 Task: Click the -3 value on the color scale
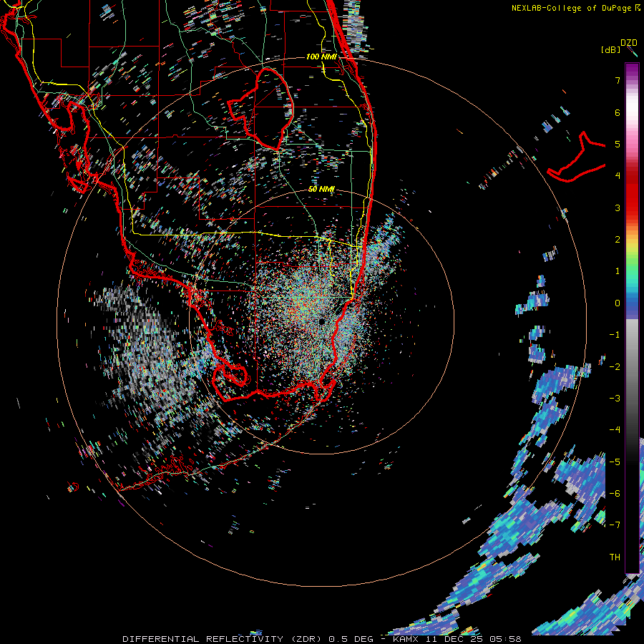point(615,398)
